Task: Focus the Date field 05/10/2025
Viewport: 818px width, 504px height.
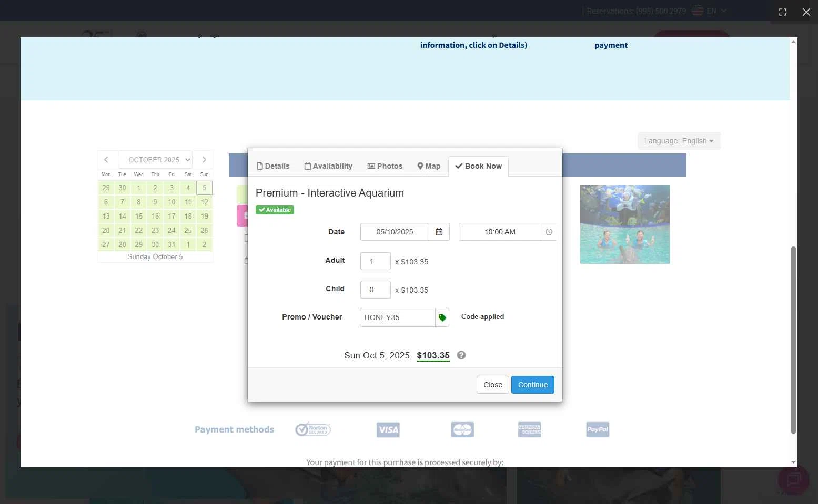Action: click(395, 232)
